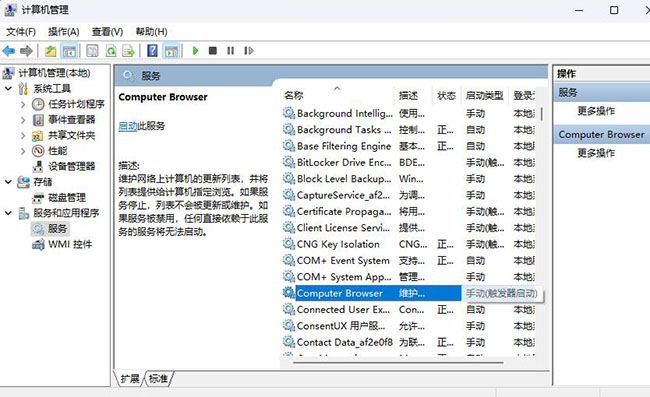650x397 pixels.
Task: Expand the 事件查看器 node arrow
Action: point(23,120)
